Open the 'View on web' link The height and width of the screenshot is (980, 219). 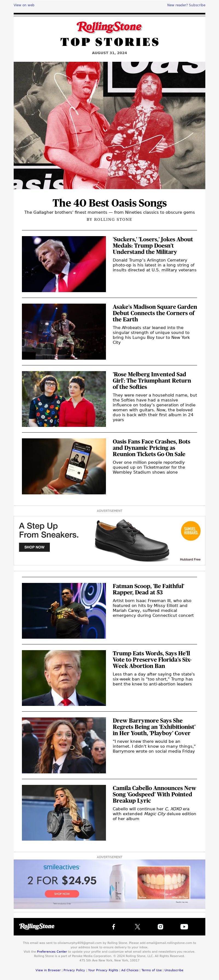click(x=24, y=5)
